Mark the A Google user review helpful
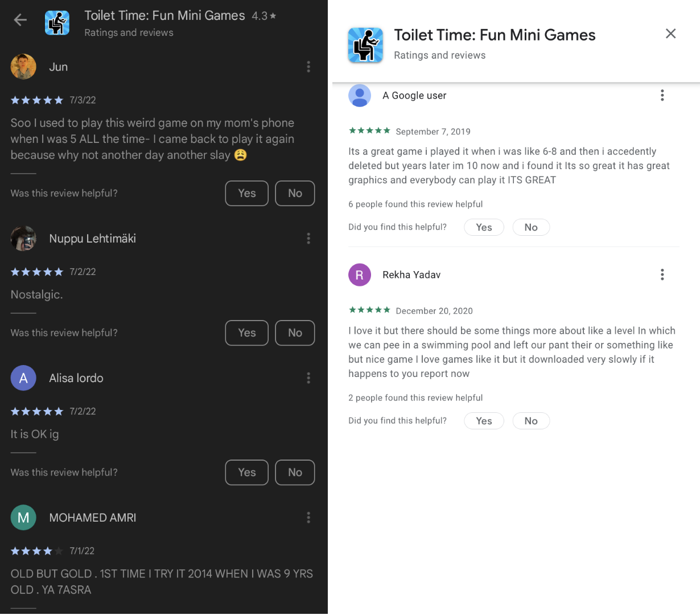 tap(484, 227)
